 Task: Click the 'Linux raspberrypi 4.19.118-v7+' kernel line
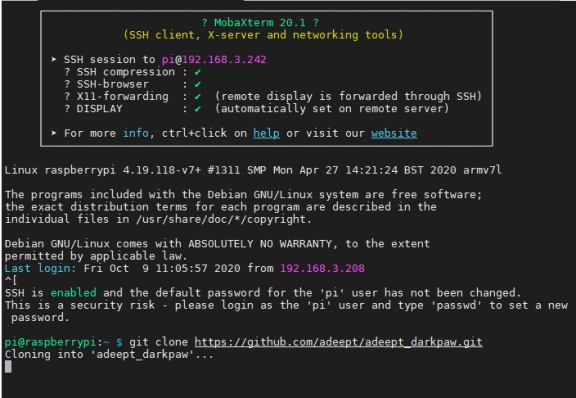pos(253,170)
